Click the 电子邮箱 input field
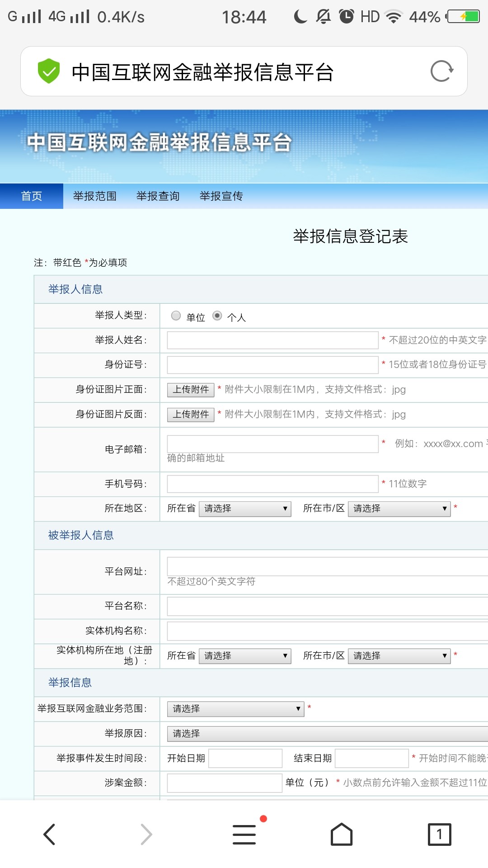 272,444
